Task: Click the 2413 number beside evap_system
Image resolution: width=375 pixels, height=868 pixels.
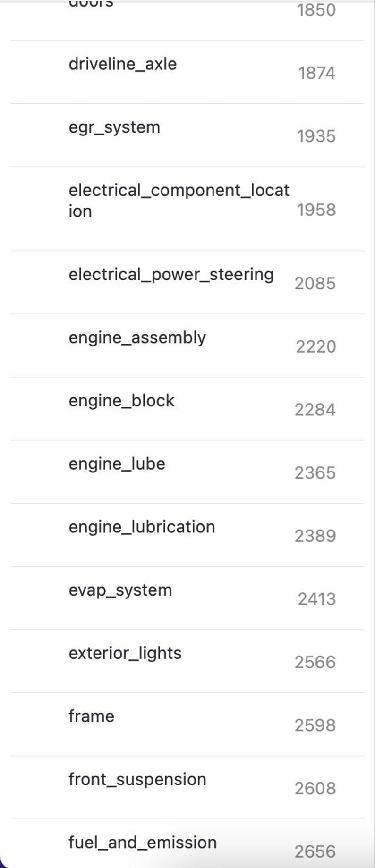Action: click(316, 599)
